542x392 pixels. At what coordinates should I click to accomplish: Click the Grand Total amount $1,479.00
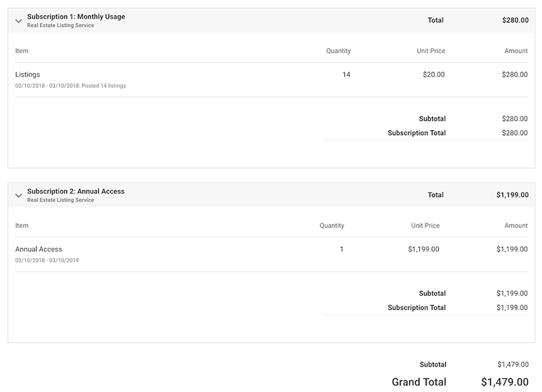pos(505,382)
